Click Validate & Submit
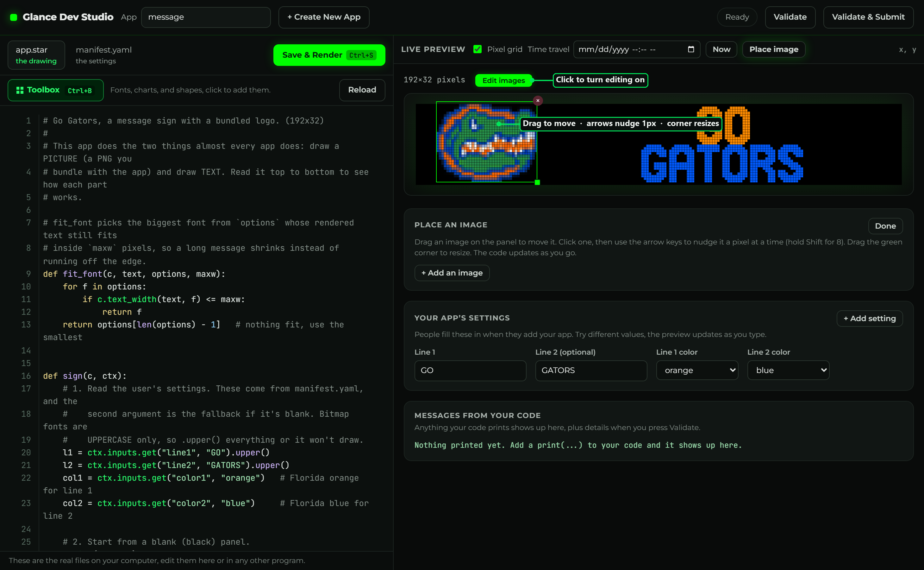The image size is (924, 570). 868,17
